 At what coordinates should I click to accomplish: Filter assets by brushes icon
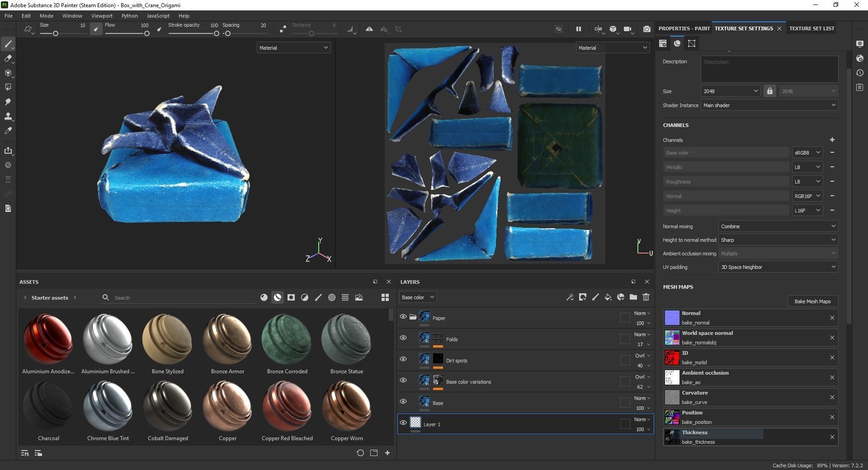click(x=318, y=297)
